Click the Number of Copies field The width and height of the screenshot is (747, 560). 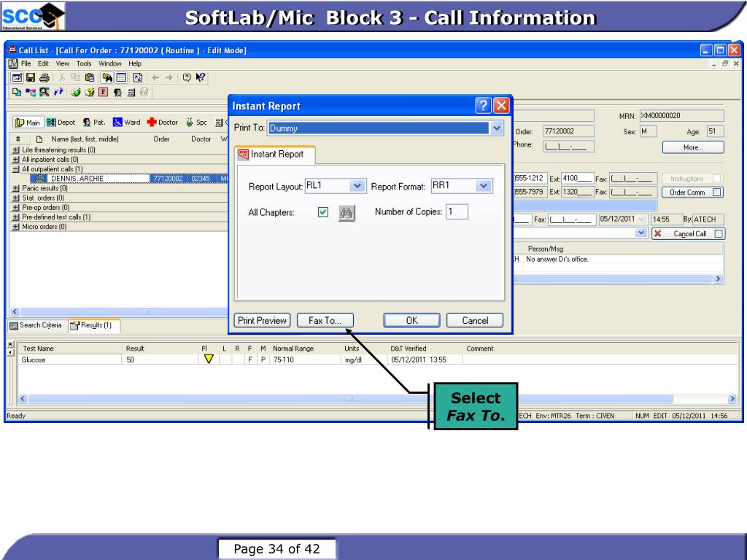(457, 212)
